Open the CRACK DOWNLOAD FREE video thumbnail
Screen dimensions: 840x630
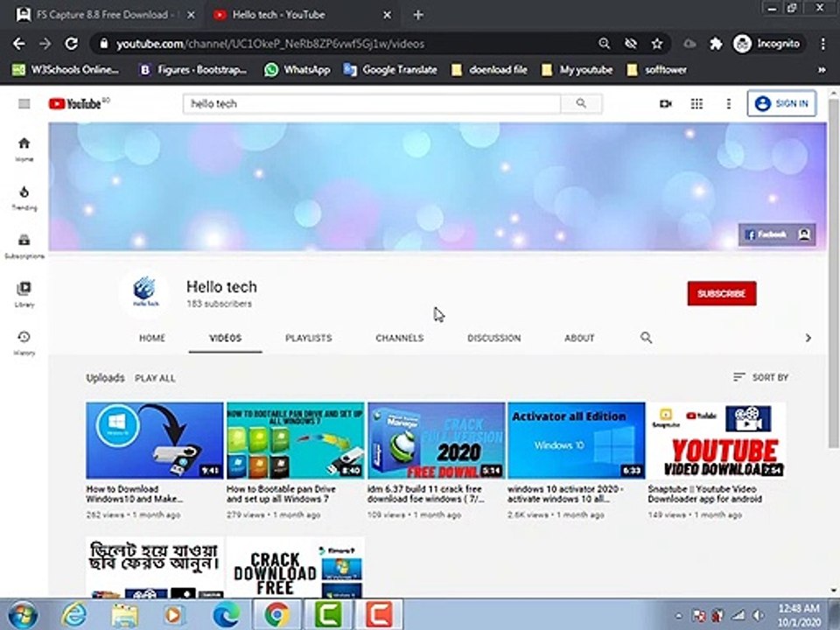click(295, 568)
